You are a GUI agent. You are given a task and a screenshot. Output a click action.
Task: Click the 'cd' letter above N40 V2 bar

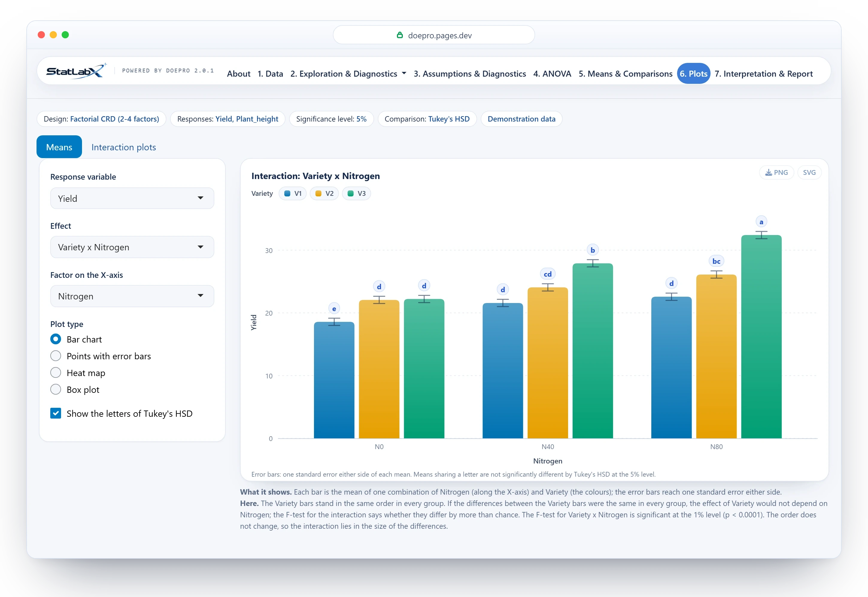coord(547,274)
